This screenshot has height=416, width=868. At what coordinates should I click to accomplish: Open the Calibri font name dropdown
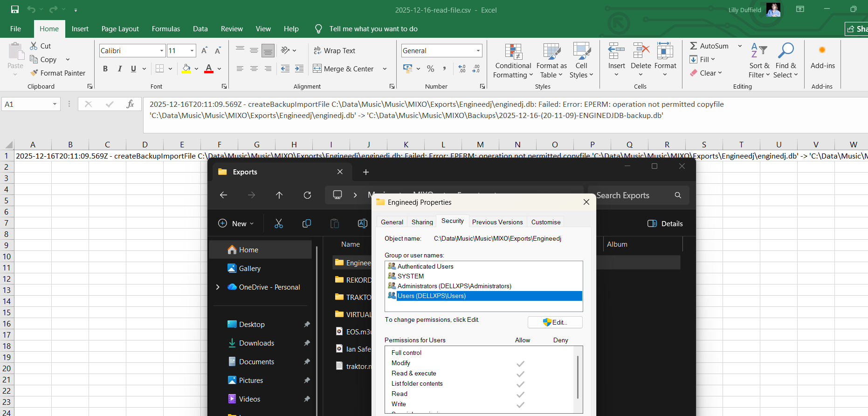(x=162, y=50)
